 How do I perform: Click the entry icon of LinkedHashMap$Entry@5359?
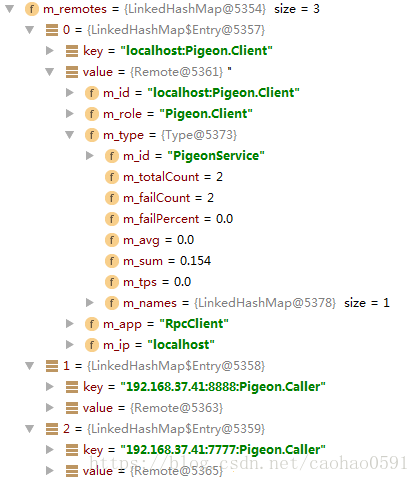(52, 429)
